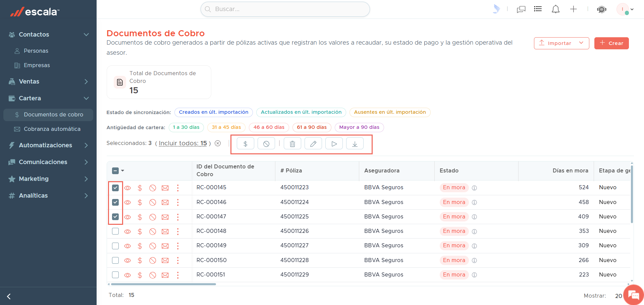Click the plus icon in top header
644x305 pixels.
pyautogui.click(x=574, y=9)
